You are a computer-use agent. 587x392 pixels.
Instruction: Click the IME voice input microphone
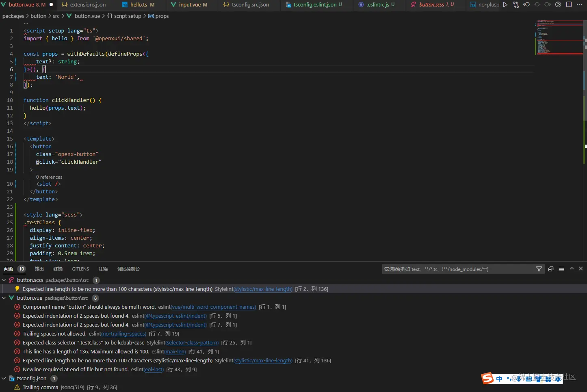pos(519,379)
